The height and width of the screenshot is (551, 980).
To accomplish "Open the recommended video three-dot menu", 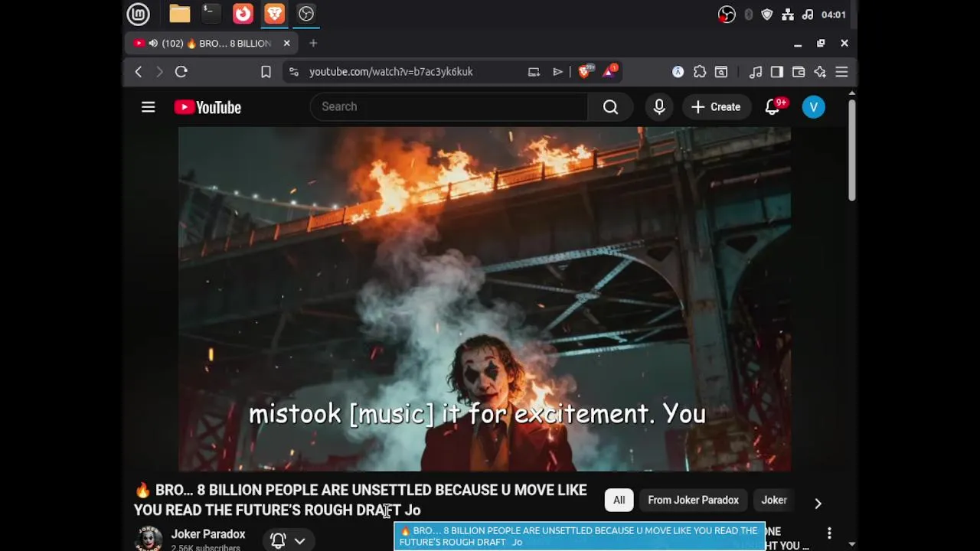I will (x=829, y=533).
